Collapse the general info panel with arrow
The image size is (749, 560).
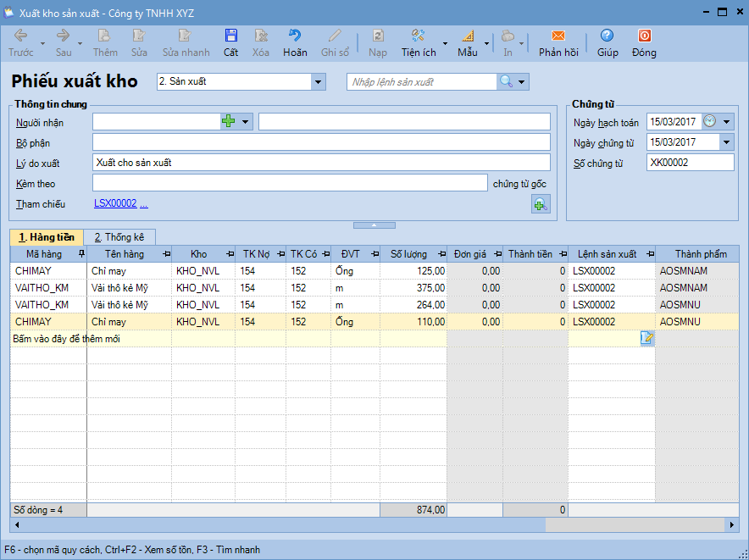(374, 225)
